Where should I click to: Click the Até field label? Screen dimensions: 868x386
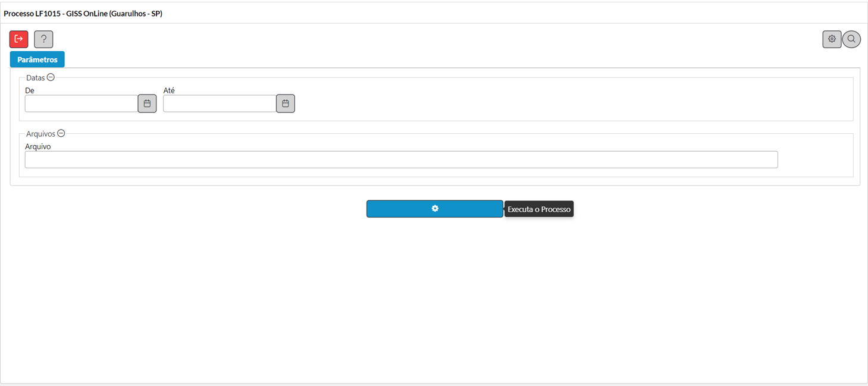(x=169, y=90)
